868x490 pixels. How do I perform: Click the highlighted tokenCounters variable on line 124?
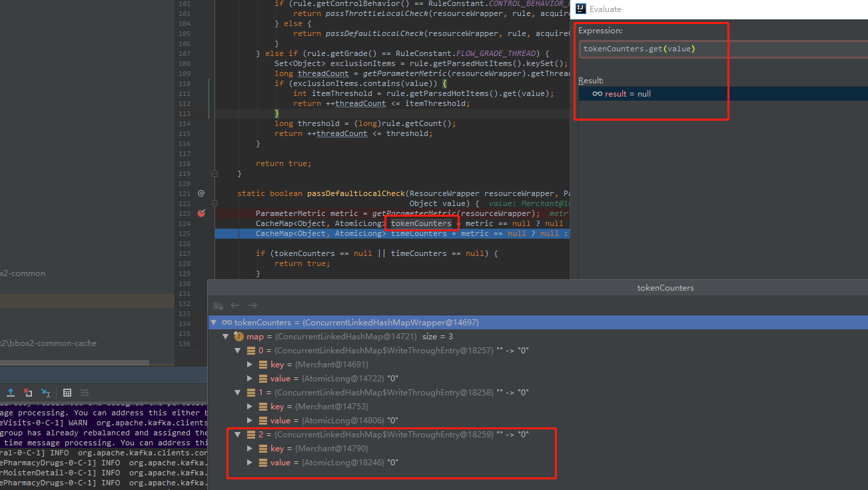point(422,223)
